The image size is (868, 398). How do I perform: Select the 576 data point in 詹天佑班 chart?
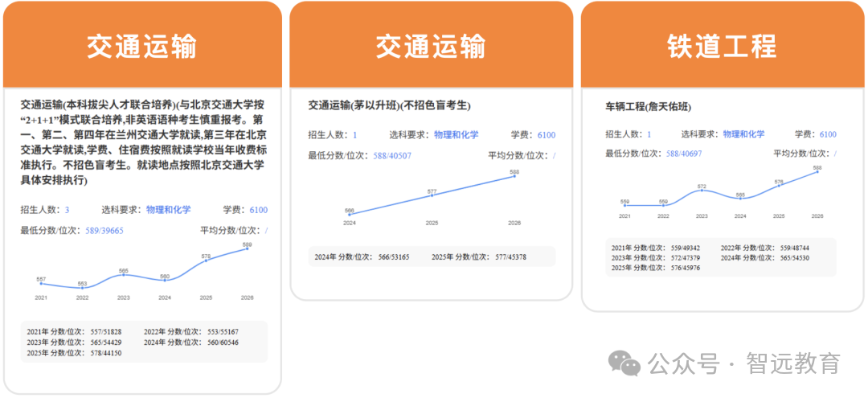point(779,186)
